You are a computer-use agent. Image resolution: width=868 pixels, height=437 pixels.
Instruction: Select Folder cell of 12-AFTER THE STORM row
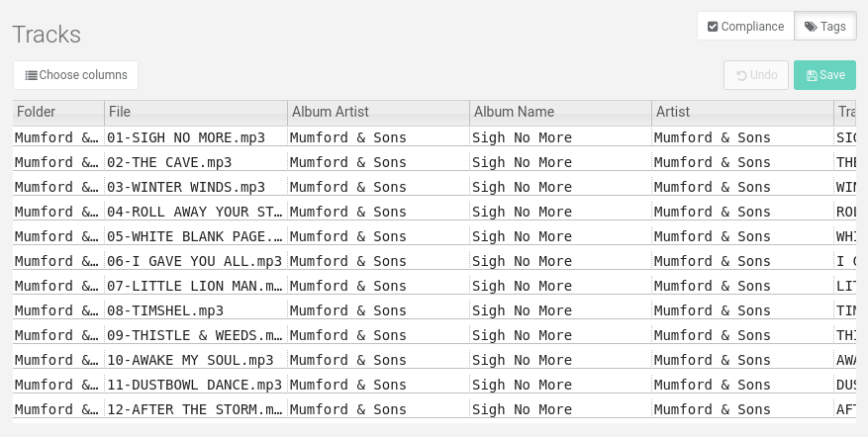(x=58, y=409)
